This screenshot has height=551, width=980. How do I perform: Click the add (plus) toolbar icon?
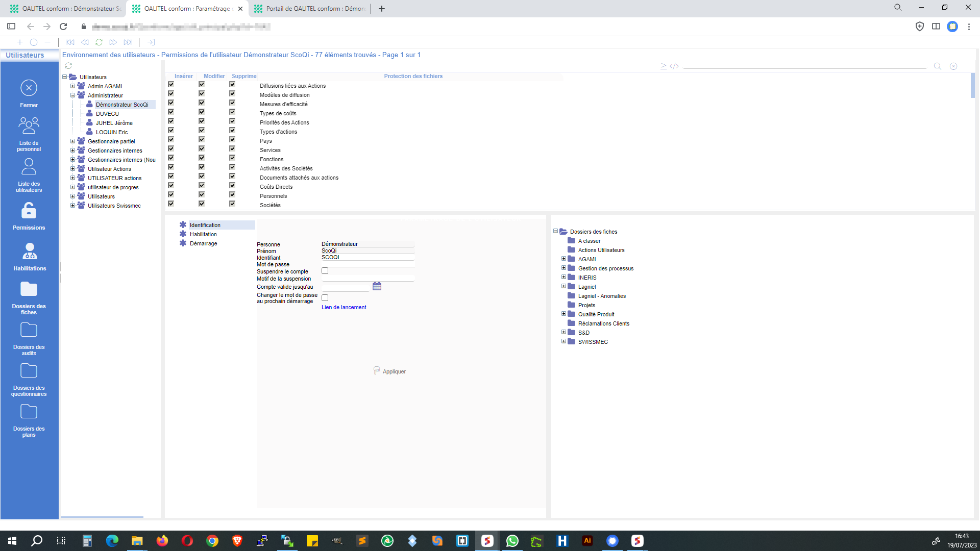[x=19, y=42]
